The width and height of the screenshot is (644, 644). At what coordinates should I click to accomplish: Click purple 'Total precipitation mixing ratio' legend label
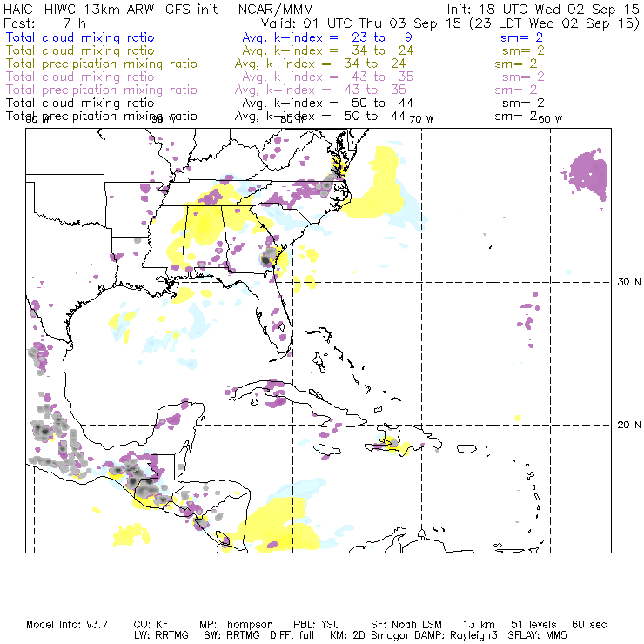tap(102, 90)
